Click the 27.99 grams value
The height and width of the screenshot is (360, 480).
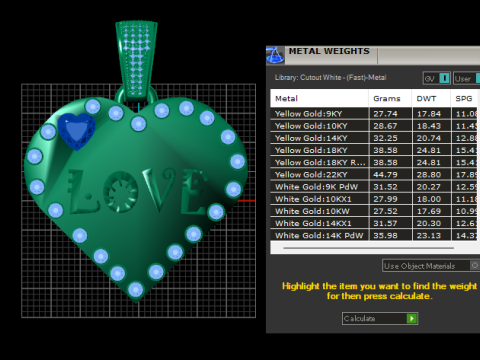coord(385,199)
